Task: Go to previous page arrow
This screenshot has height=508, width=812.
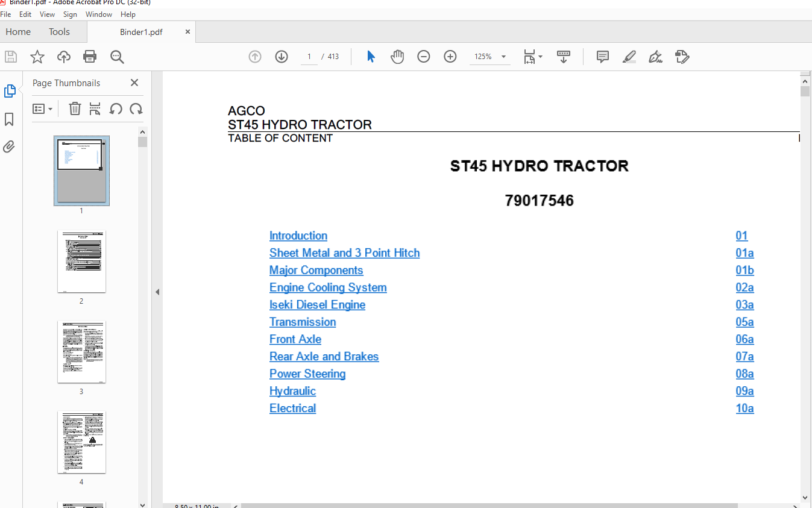Action: 255,57
